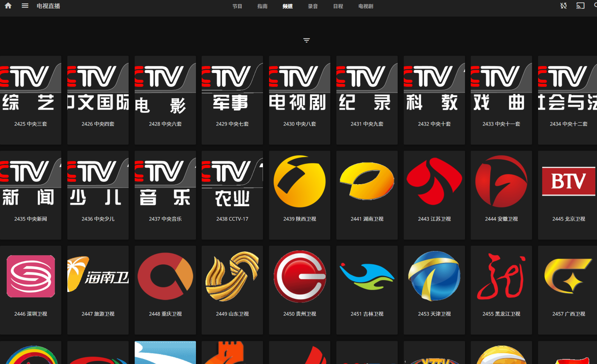Switch to the 电视剧 tab
This screenshot has width=597, height=364.
point(366,6)
